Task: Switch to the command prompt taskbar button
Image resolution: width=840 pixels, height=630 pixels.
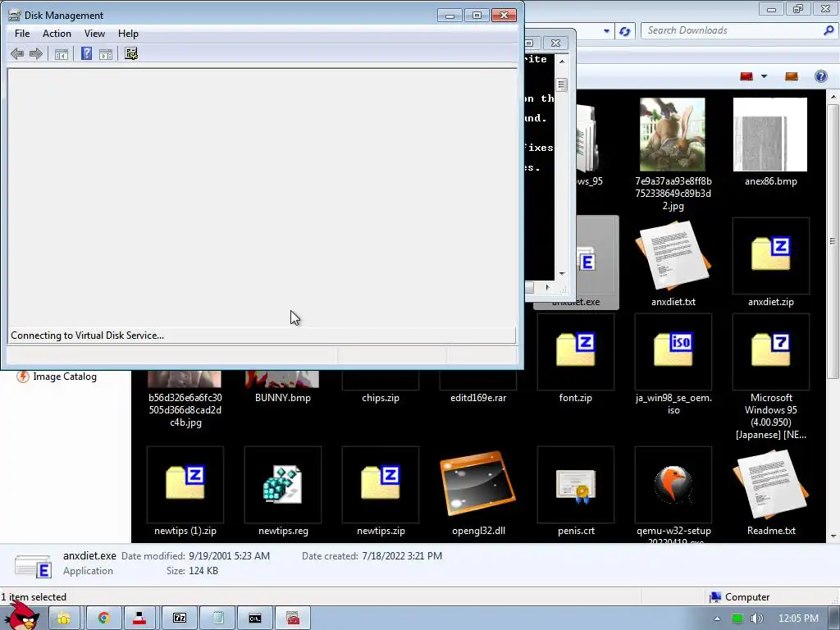Action: click(x=256, y=619)
